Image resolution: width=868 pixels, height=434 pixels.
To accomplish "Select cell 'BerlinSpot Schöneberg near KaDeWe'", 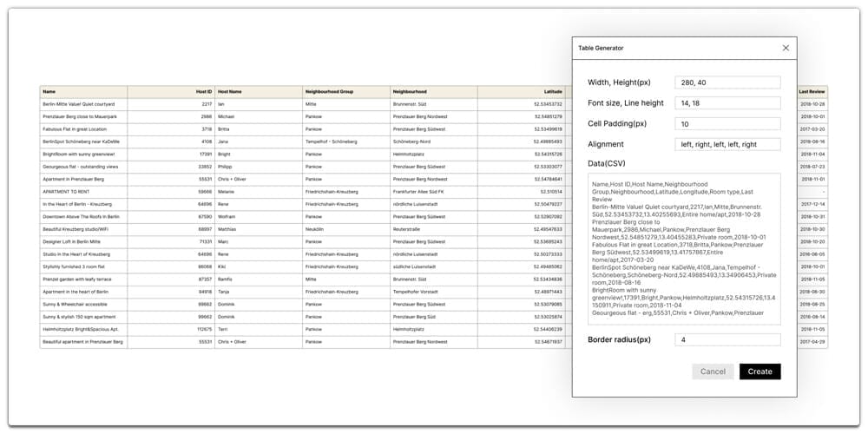I will click(83, 141).
